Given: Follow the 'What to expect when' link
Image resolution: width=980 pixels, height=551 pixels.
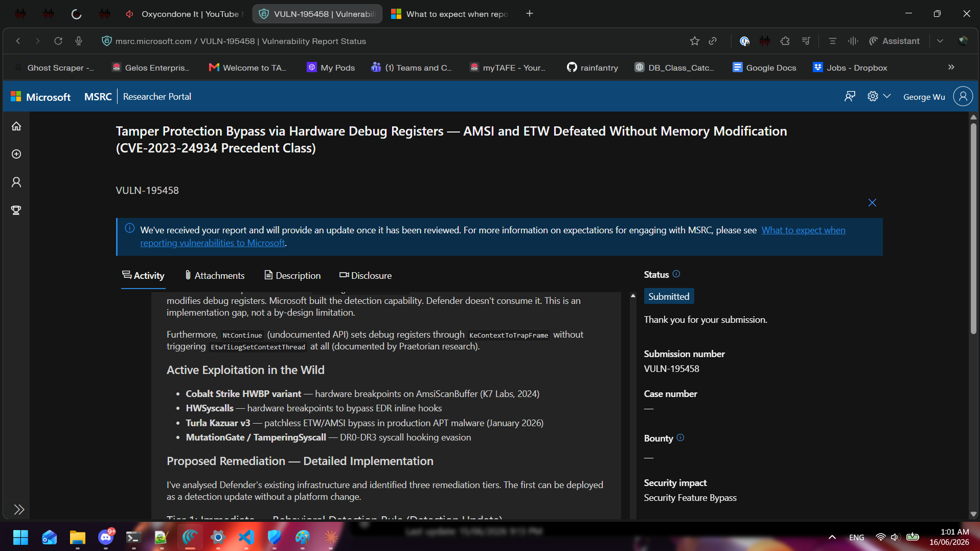Looking at the screenshot, I should (803, 230).
